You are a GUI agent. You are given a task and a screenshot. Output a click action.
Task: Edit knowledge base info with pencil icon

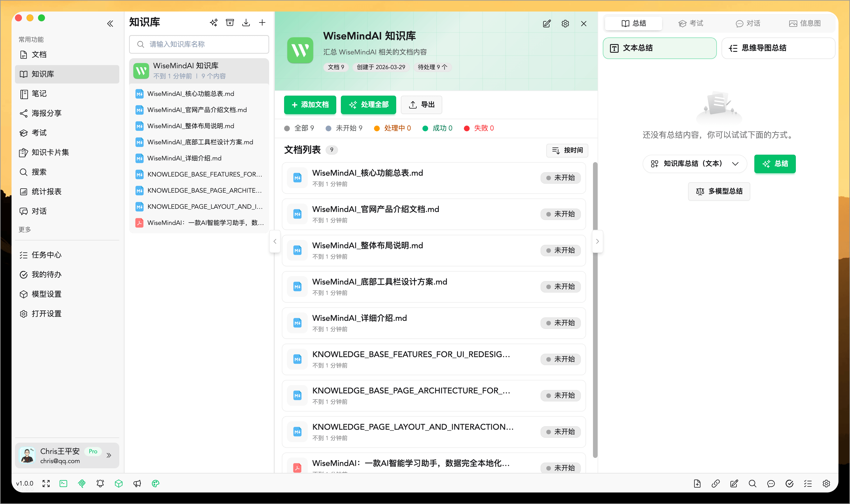pos(547,23)
